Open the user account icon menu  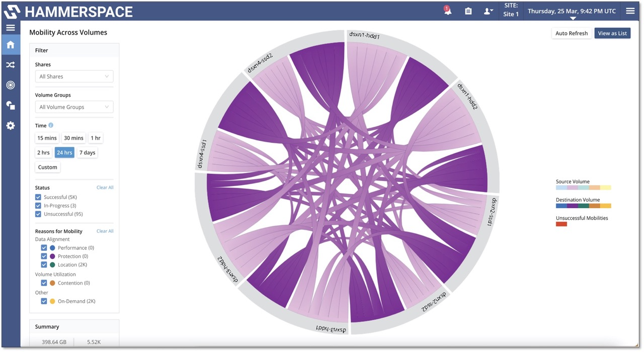click(487, 11)
